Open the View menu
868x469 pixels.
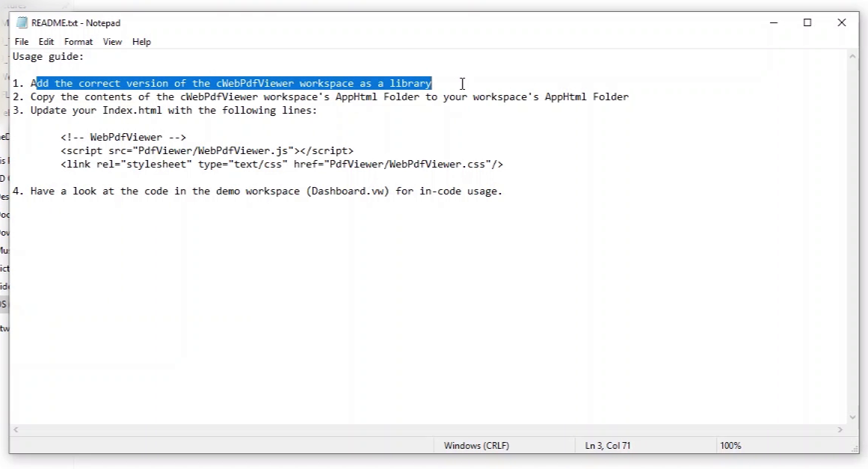(112, 42)
